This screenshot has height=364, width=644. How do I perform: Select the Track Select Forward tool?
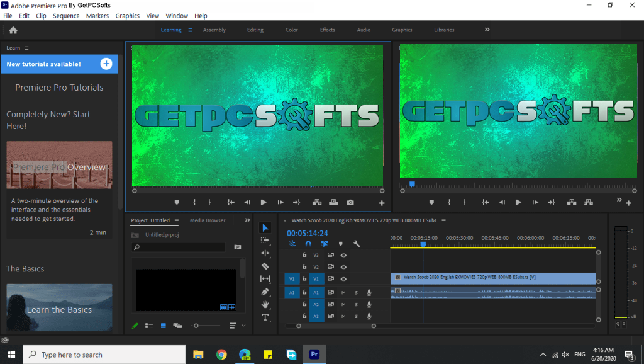pos(265,240)
